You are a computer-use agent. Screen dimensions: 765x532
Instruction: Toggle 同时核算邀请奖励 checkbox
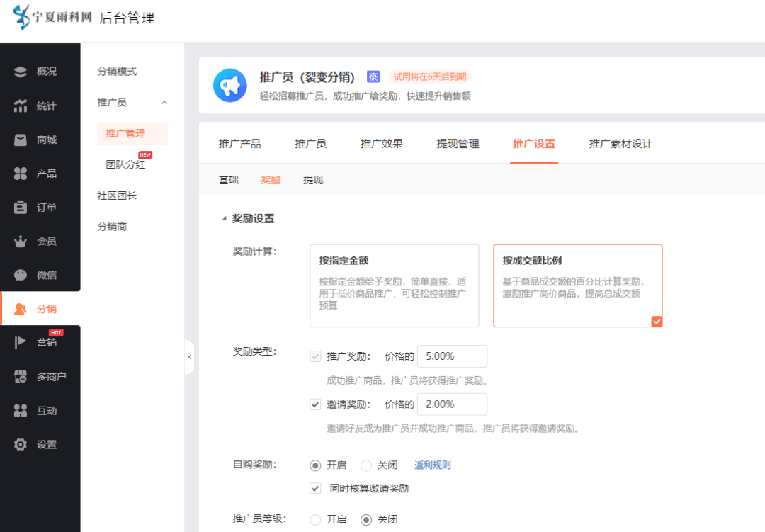[315, 489]
